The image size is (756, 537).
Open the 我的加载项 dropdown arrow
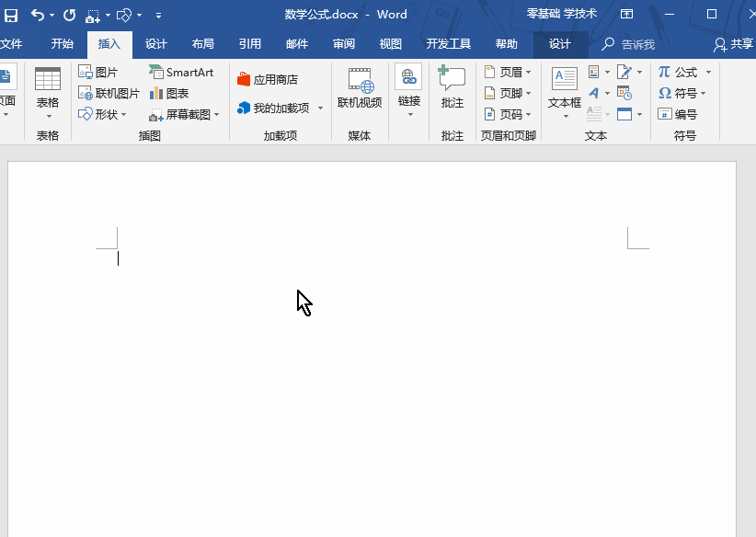320,108
